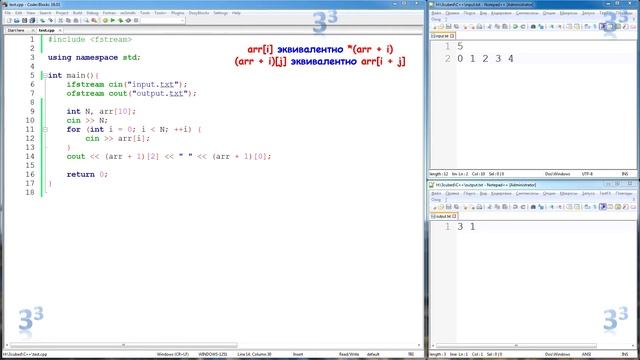The height and width of the screenshot is (360, 640).
Task: Click Save all files icon in Code::Blocks
Action: 32,20
